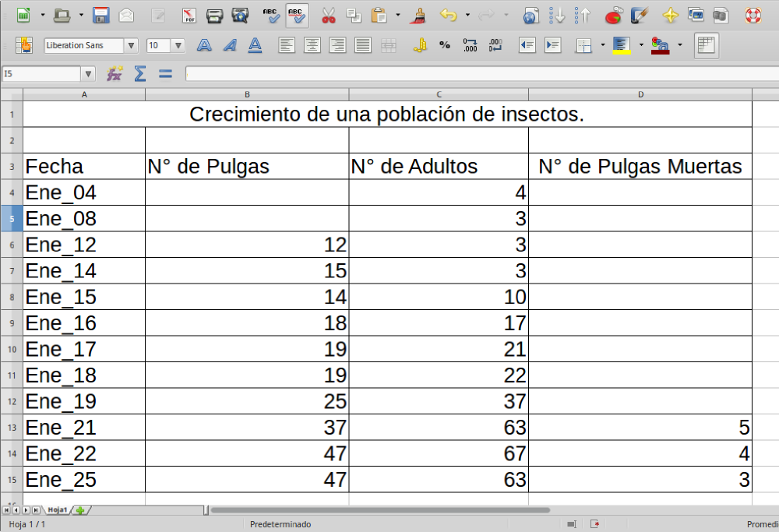
Task: Open the page preview
Action: tap(240, 16)
